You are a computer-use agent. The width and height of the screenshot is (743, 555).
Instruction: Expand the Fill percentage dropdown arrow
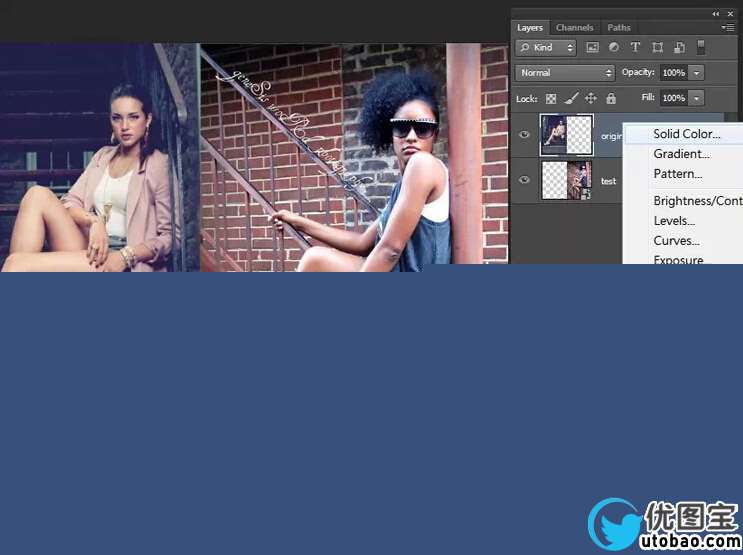pos(696,98)
